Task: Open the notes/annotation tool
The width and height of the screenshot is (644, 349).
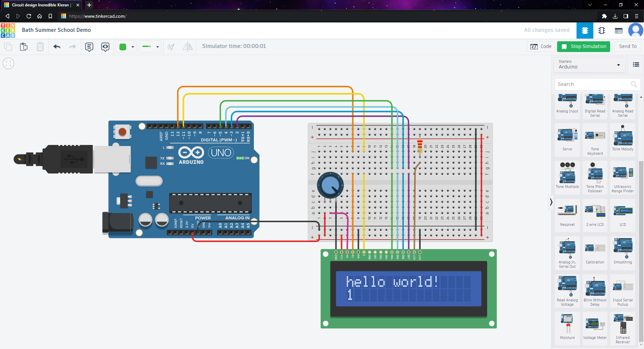Action: click(x=89, y=47)
